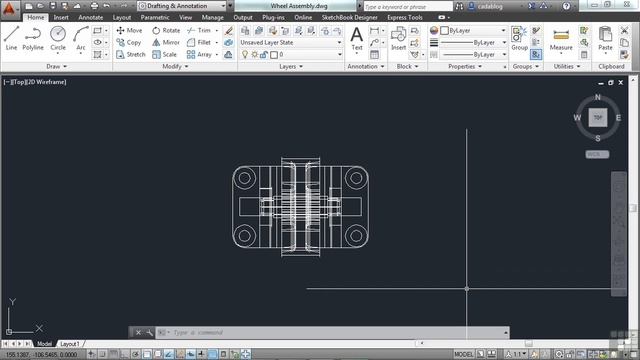
Task: Click the TOP face of the ViewCube
Action: tap(598, 118)
